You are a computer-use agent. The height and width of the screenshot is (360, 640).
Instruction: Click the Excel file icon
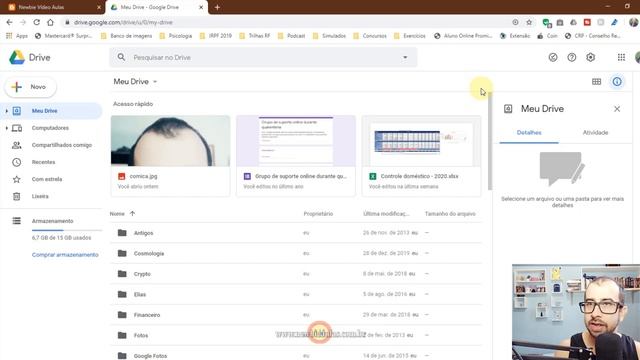[372, 176]
